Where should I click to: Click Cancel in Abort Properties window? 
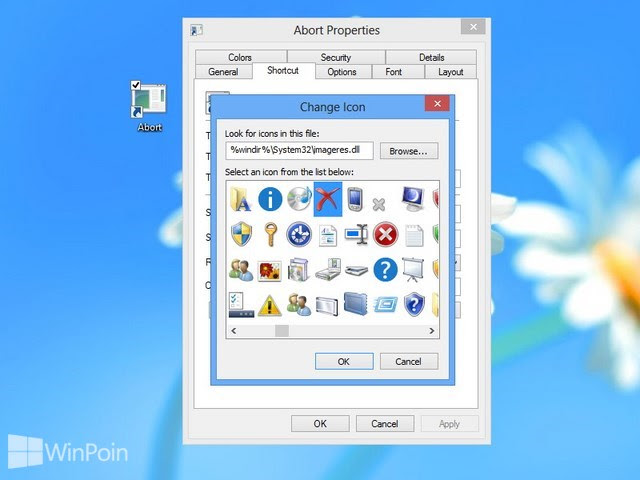point(385,424)
